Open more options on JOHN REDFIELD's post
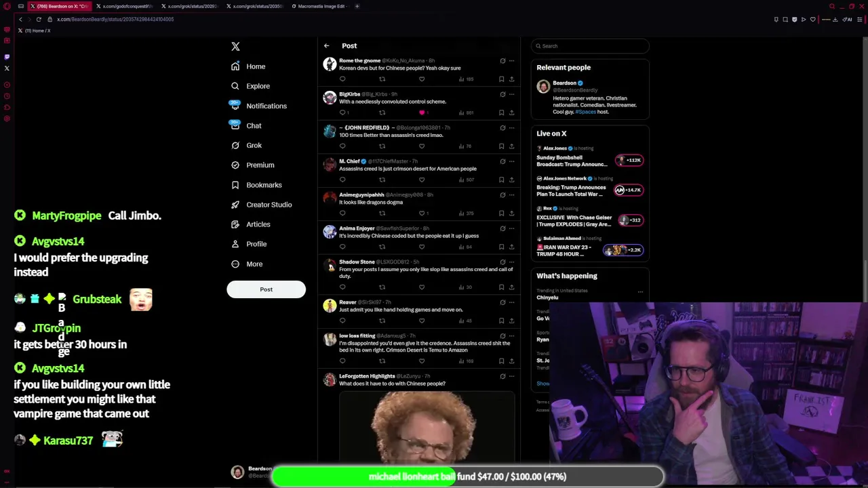Image resolution: width=868 pixels, height=488 pixels. tap(511, 127)
